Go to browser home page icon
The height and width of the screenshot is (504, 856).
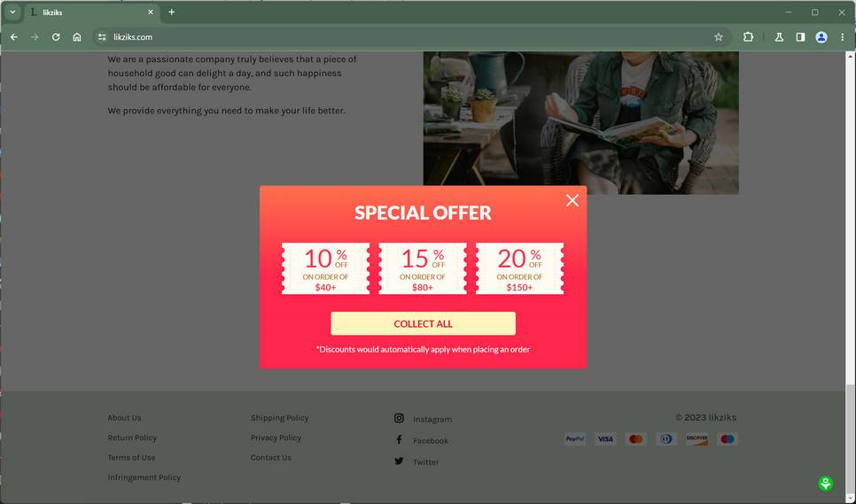tap(77, 37)
